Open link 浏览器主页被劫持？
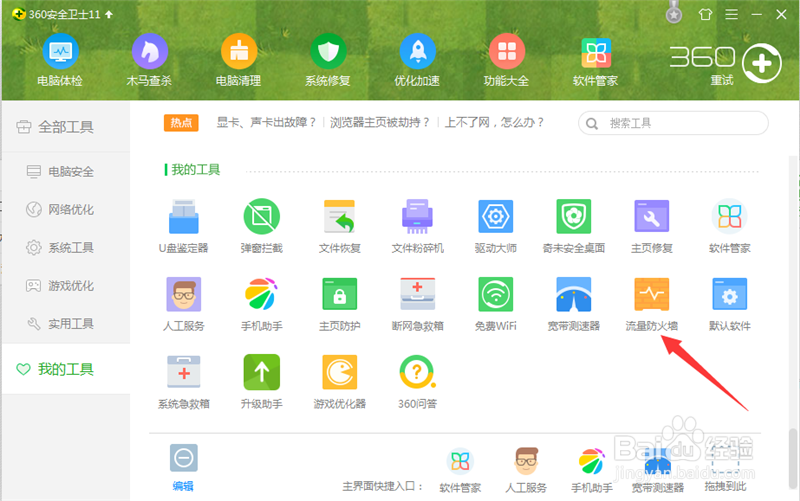 [380, 122]
